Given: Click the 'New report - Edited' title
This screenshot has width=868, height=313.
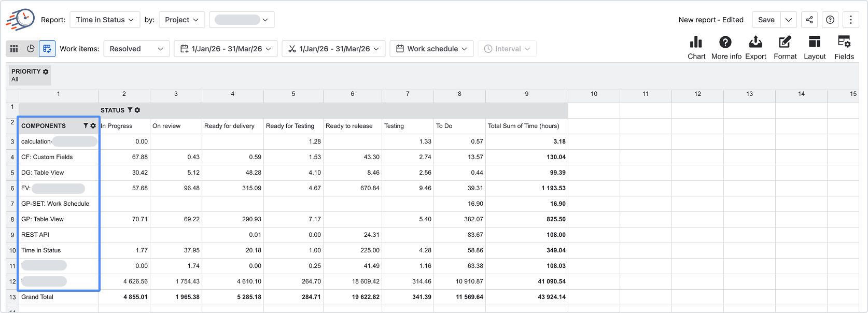Looking at the screenshot, I should (711, 20).
